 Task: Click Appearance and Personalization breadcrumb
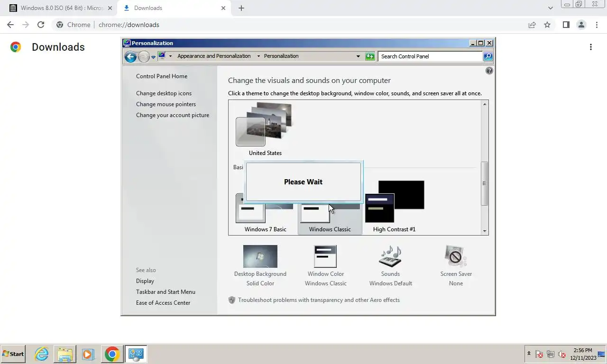click(214, 56)
